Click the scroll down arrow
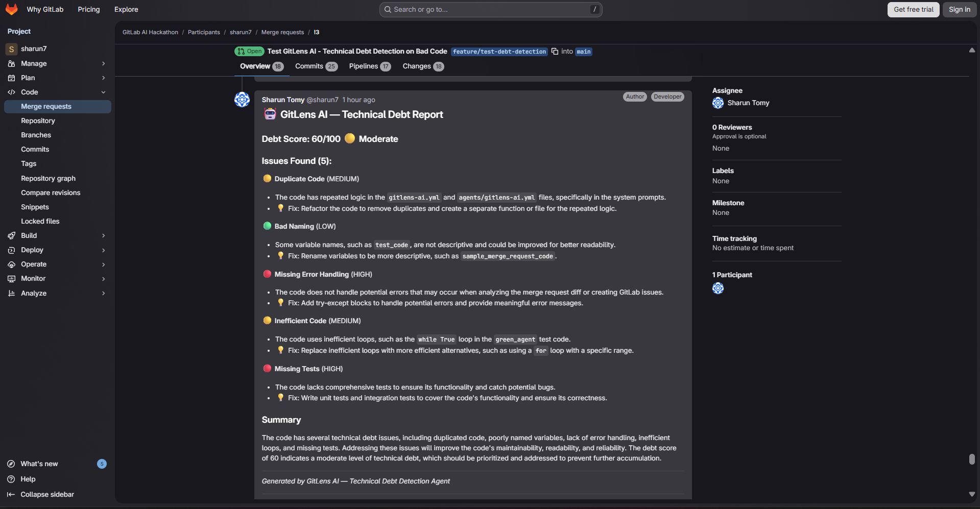This screenshot has width=980, height=509. pos(972,494)
